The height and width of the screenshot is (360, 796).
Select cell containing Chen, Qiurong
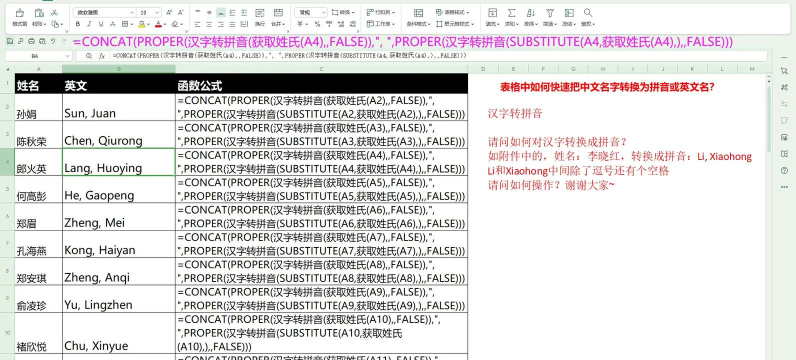[x=119, y=135]
